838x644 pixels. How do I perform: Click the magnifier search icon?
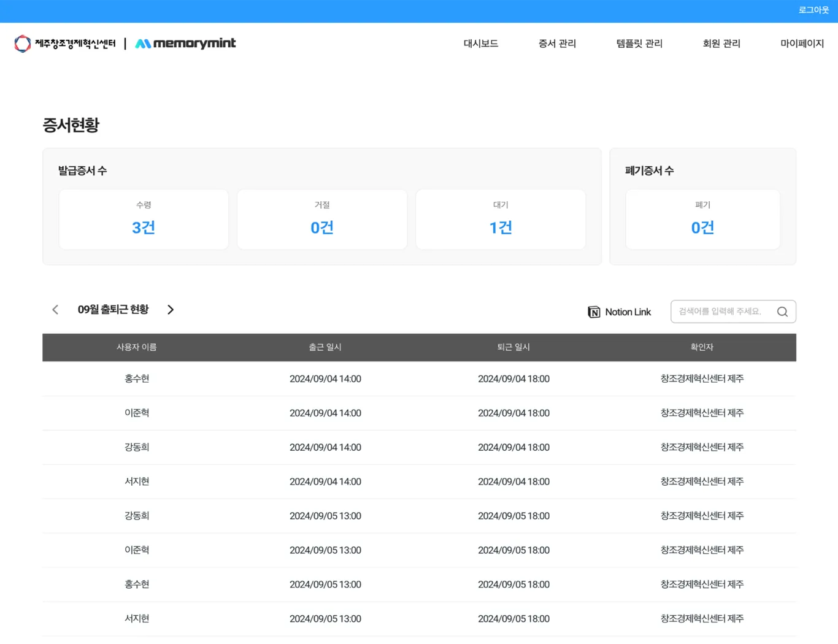[x=782, y=312]
